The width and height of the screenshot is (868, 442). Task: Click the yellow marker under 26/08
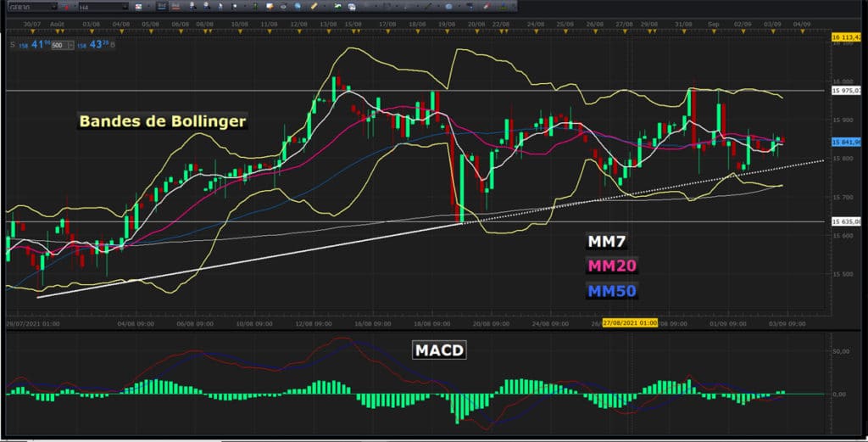coord(595,31)
